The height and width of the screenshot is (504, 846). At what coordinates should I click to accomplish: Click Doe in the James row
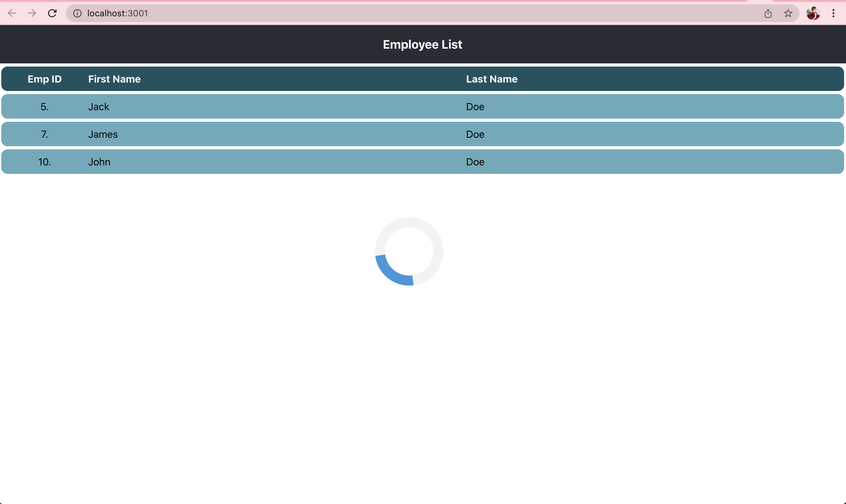click(475, 134)
